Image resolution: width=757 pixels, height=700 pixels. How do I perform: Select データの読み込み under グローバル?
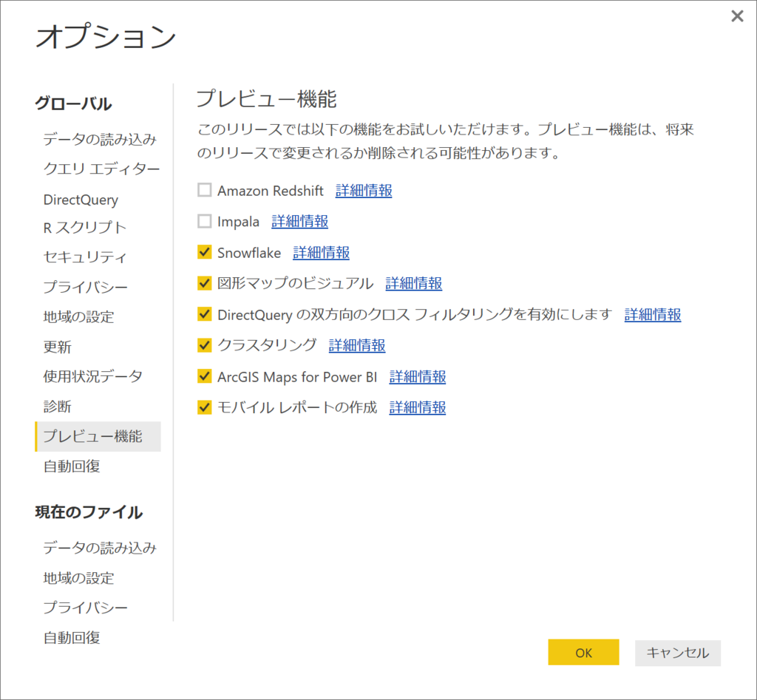click(100, 139)
